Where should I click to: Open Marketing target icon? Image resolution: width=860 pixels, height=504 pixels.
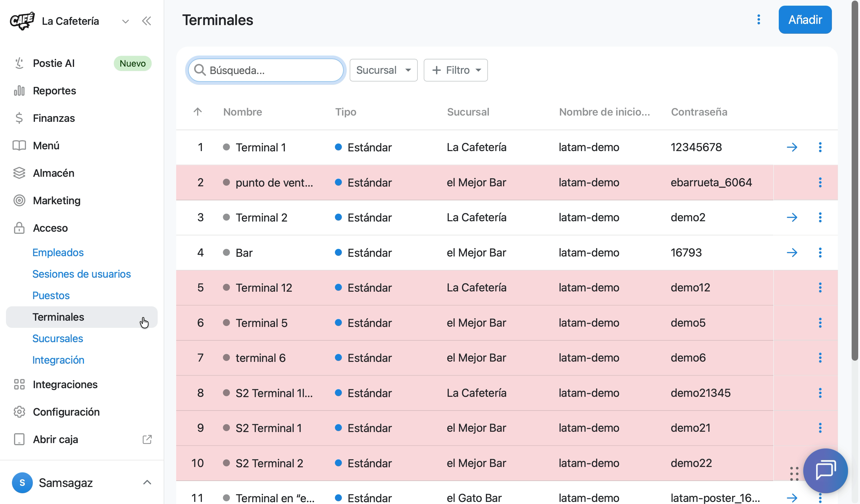point(19,201)
